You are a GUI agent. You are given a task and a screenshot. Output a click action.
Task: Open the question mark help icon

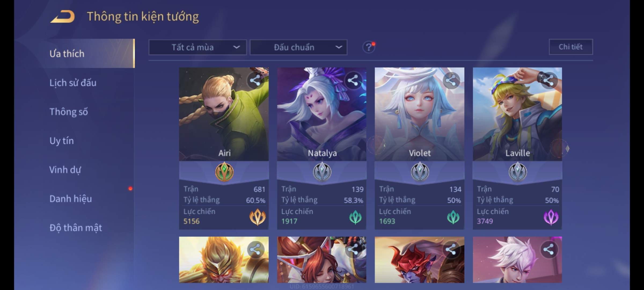pyautogui.click(x=368, y=47)
